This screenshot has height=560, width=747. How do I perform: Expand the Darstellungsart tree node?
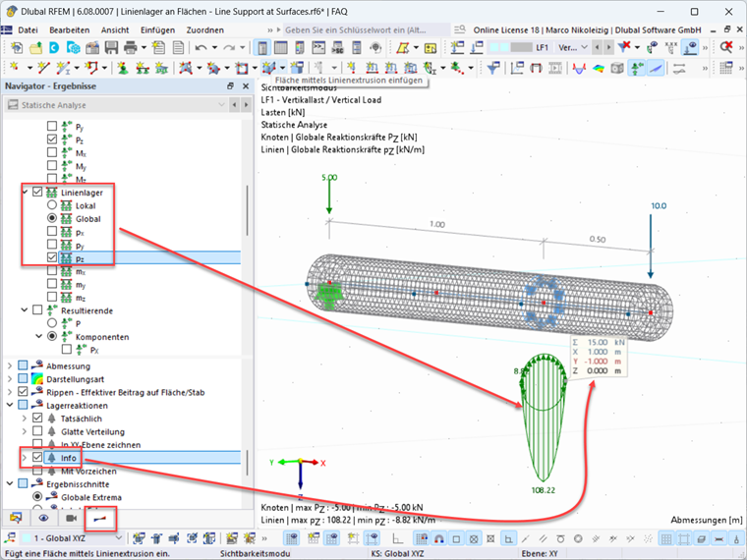[x=10, y=379]
